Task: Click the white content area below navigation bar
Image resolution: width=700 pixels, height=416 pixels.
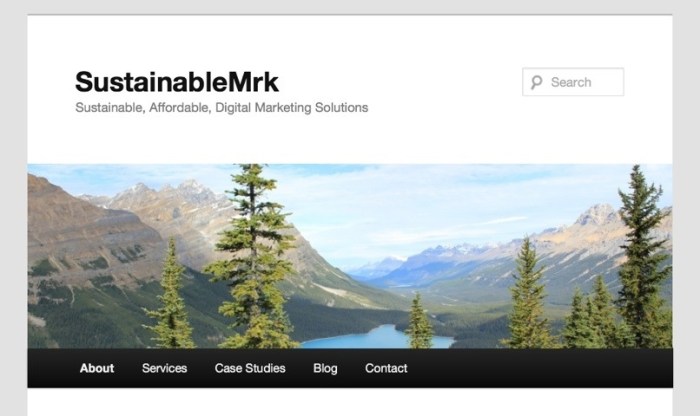Action: (350, 402)
